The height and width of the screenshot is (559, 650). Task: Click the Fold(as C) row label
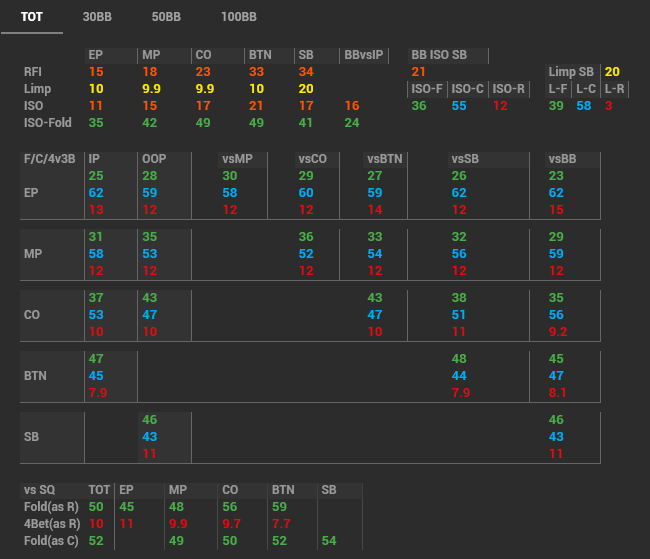[52, 540]
